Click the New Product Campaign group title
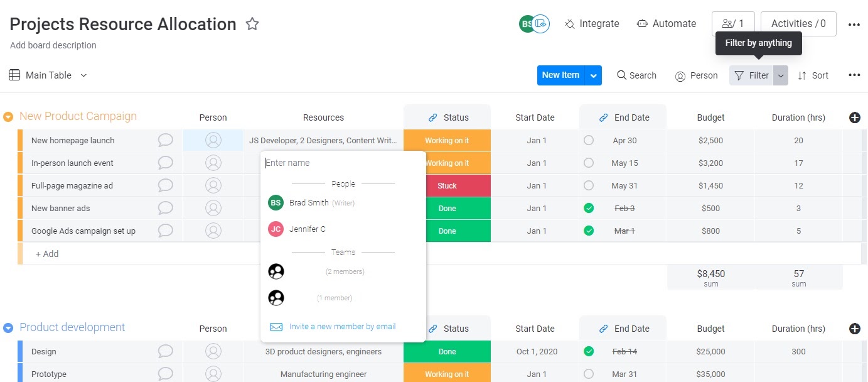The image size is (868, 382). coord(78,116)
